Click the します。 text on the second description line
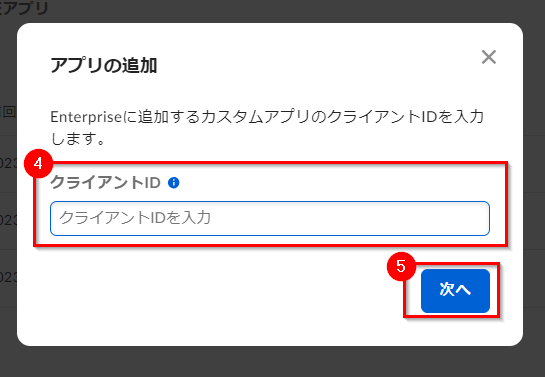This screenshot has width=545, height=377. click(78, 139)
